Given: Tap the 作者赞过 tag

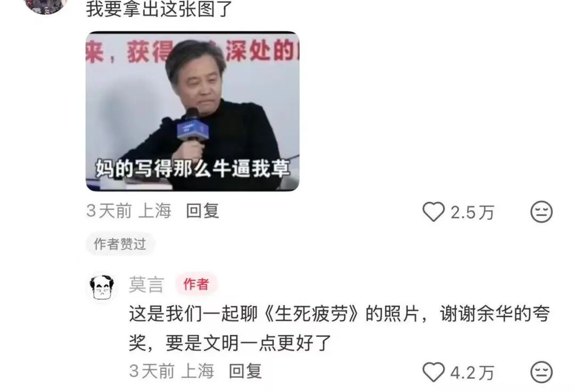Looking at the screenshot, I should pos(120,244).
